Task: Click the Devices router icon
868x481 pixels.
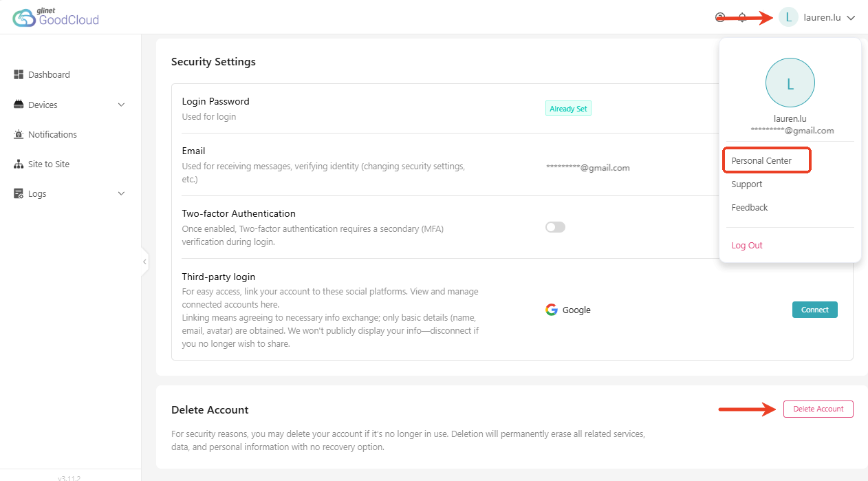Action: 19,105
